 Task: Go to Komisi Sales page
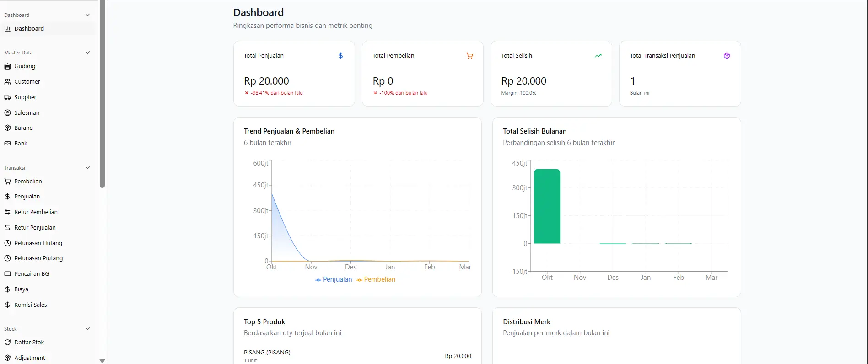click(x=48, y=305)
